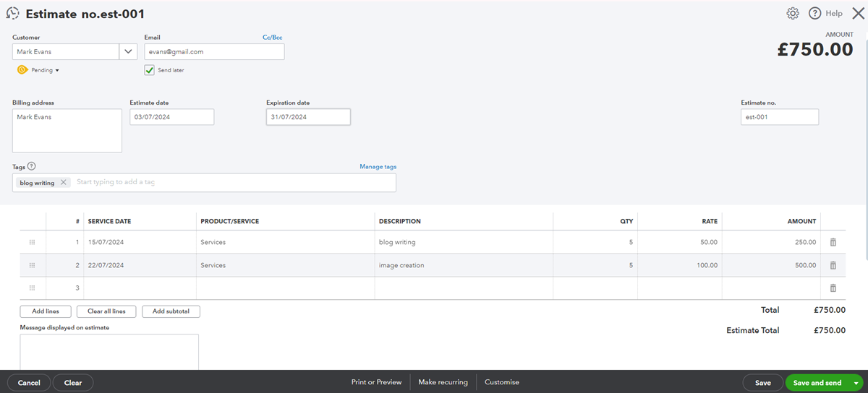Click Add lines button
Screen dimensions: 868x393
pos(45,311)
